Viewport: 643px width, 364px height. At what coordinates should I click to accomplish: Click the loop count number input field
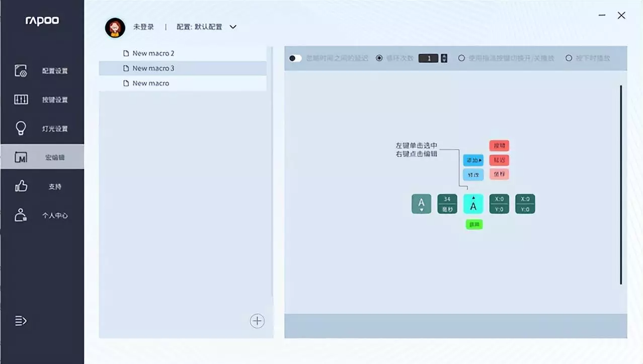(x=428, y=58)
